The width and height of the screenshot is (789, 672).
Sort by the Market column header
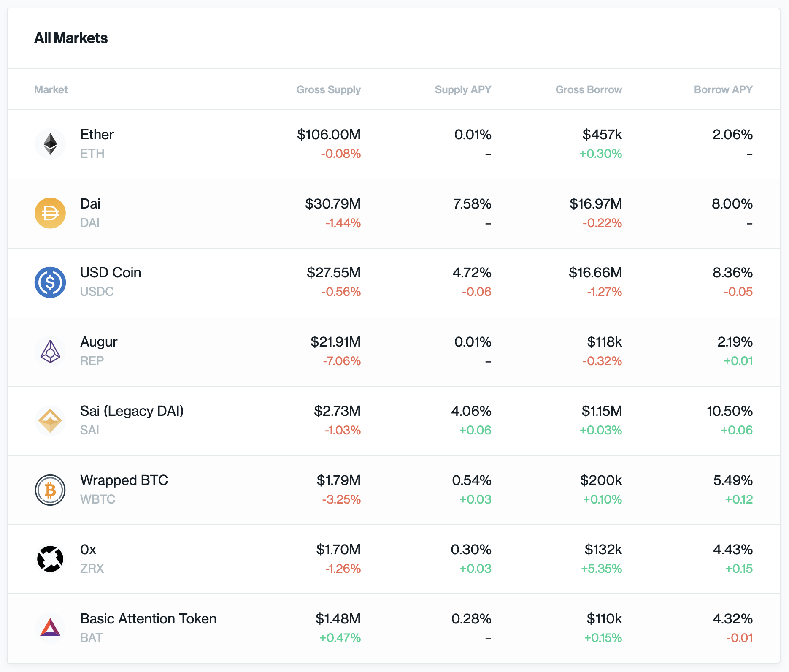click(x=51, y=89)
